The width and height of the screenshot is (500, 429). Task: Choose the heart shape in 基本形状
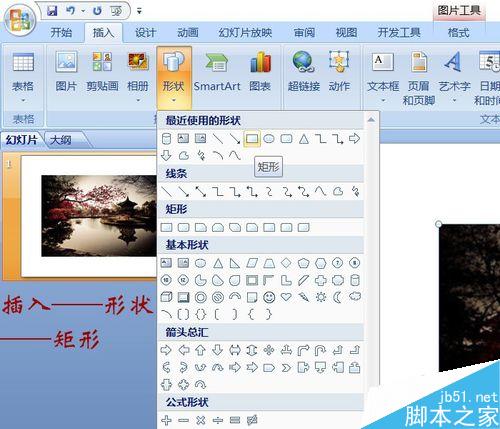tap(286, 297)
